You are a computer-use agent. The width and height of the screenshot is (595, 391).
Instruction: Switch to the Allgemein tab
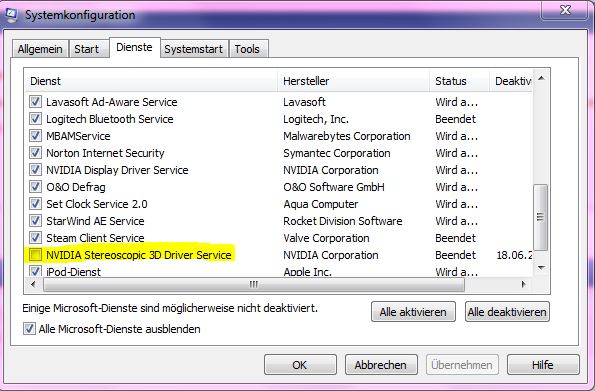click(40, 49)
